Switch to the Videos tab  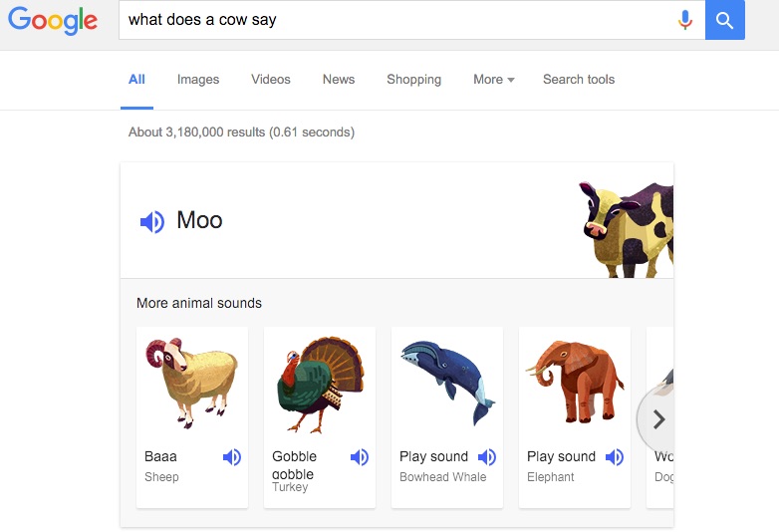[271, 80]
